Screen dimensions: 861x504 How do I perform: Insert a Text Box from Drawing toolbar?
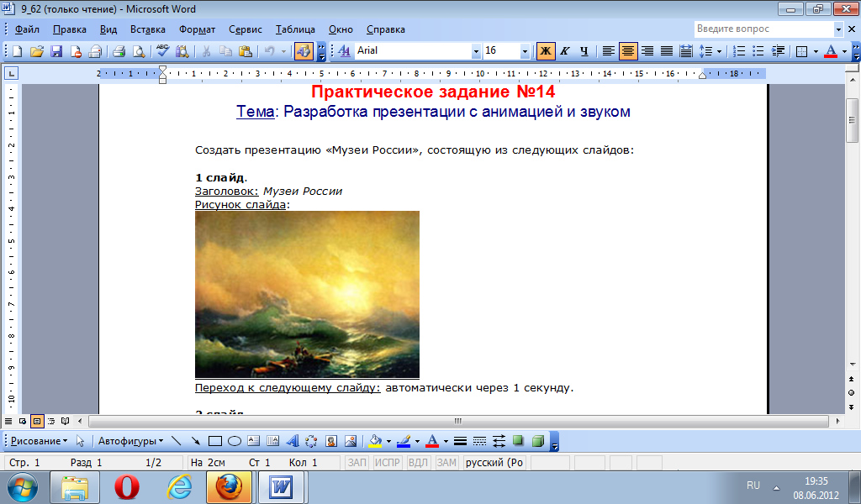click(x=253, y=441)
